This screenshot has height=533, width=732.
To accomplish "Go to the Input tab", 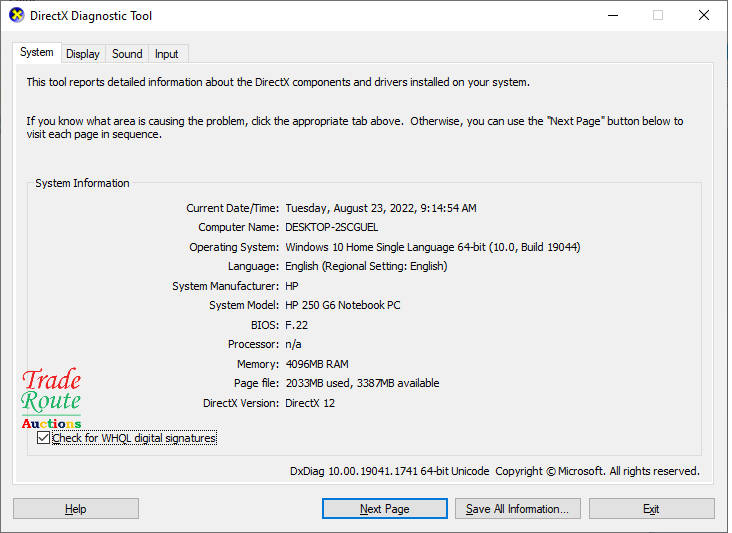I will [x=167, y=54].
